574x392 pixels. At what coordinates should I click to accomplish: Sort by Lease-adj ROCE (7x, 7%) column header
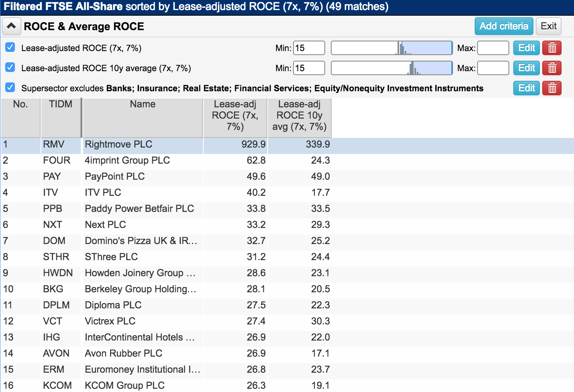[x=235, y=117]
